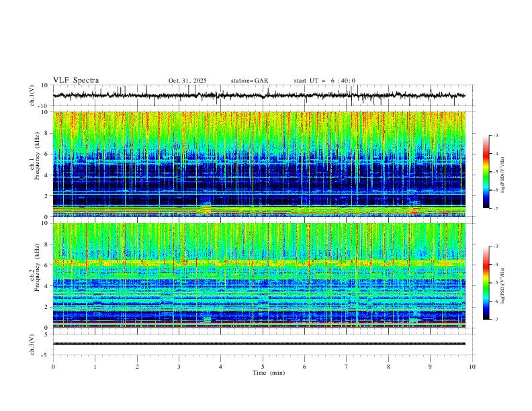Click the "-4" tick on the ch.2 colorbar
Viewport: 532px width, 411px height.
click(x=495, y=265)
